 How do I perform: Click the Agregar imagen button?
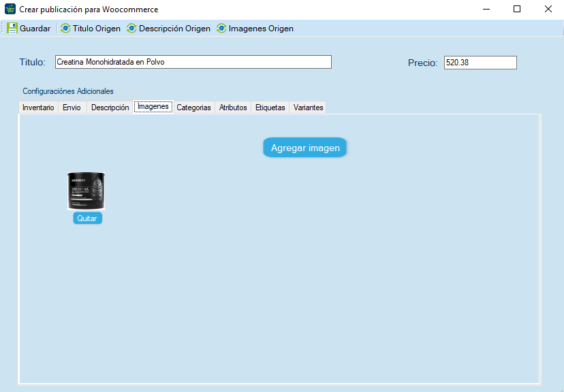pos(305,148)
